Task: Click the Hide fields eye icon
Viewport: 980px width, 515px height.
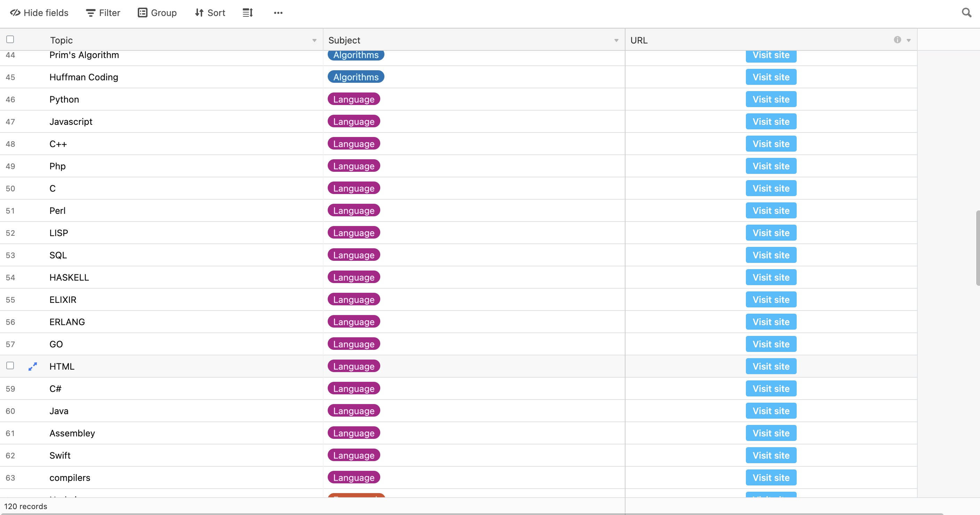Action: click(x=15, y=13)
